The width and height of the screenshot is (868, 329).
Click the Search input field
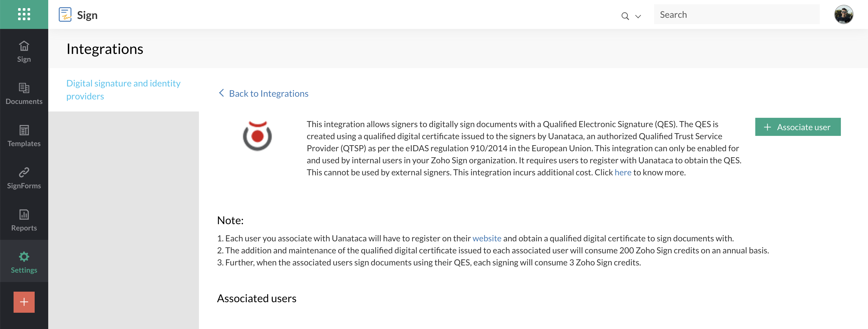tap(736, 14)
